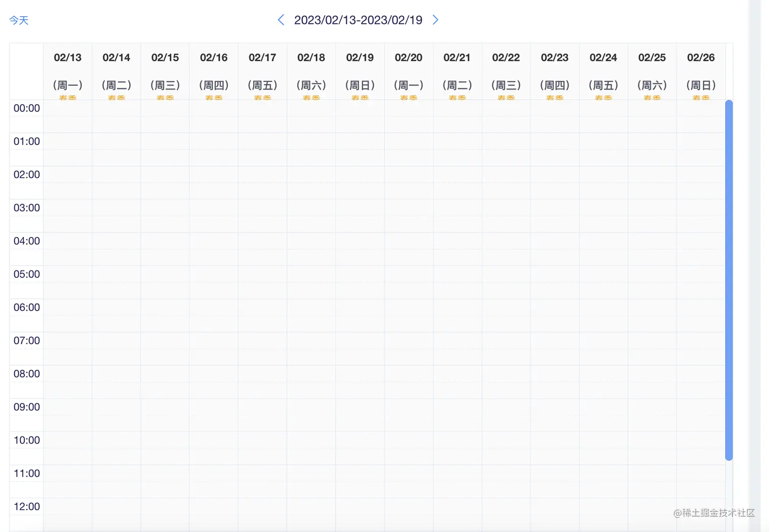Select the 02/19 column header

point(360,71)
